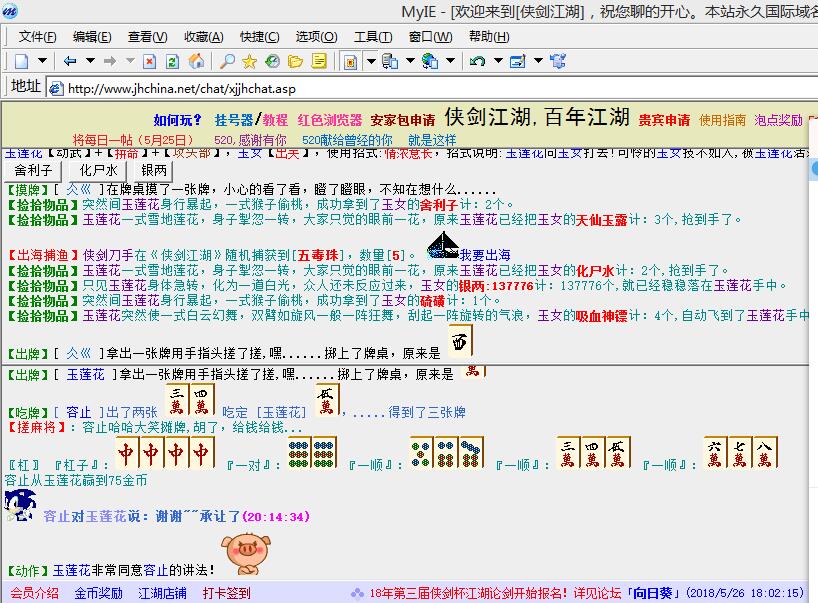Open 打卡签到 in bottom bar
Viewport: 818px width, 603px height.
(x=227, y=593)
